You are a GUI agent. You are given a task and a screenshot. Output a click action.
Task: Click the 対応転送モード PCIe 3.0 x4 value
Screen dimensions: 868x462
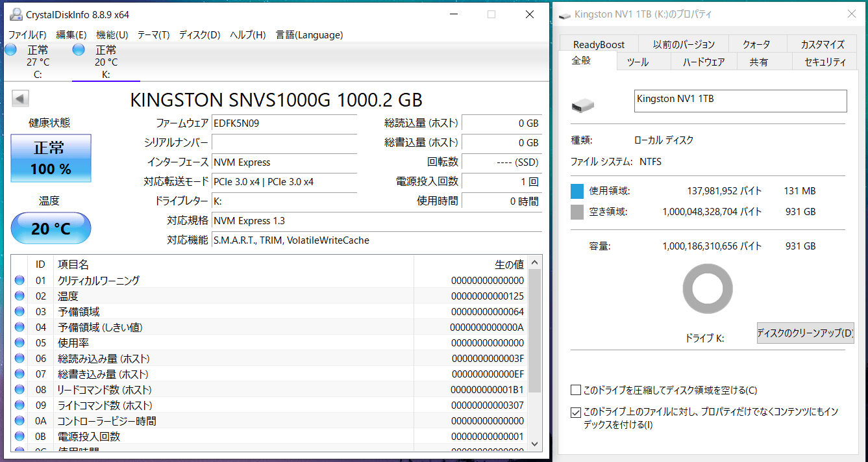[x=284, y=181]
